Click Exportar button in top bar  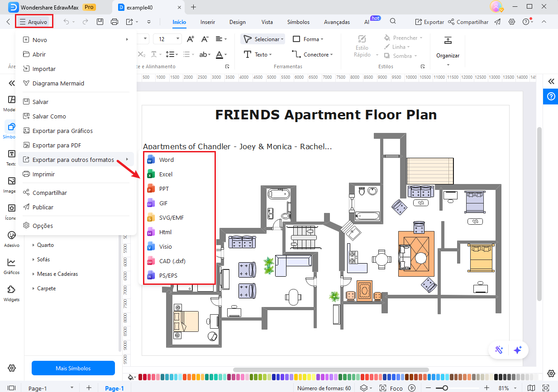429,22
